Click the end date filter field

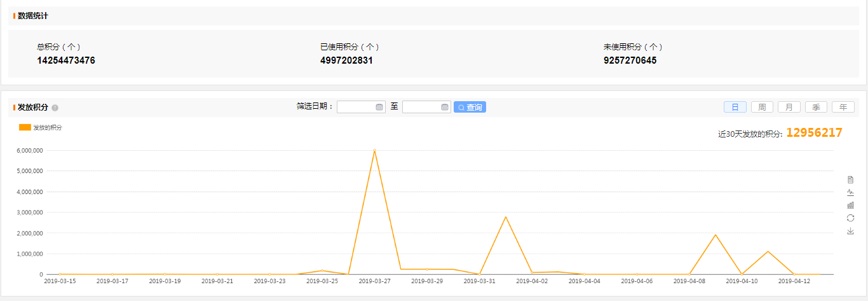click(x=421, y=107)
